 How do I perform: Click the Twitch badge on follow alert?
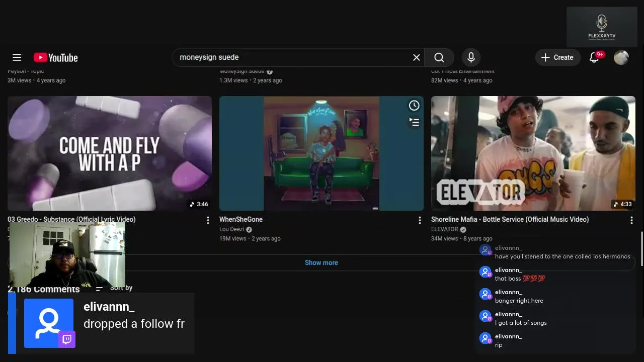coord(67,339)
